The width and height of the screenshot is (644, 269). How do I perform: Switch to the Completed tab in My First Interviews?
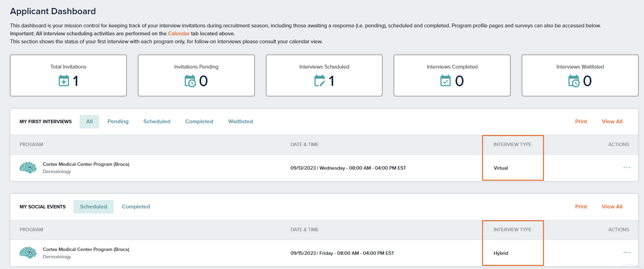pyautogui.click(x=199, y=122)
